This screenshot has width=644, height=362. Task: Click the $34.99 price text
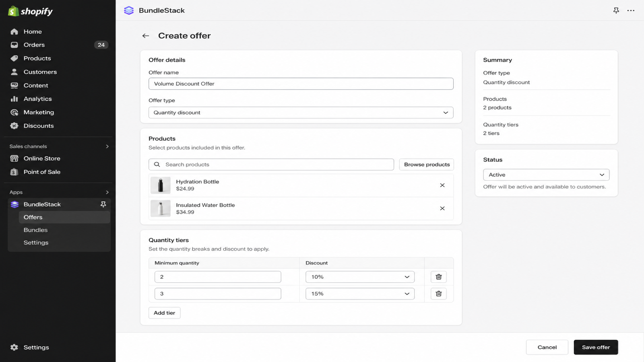tap(185, 212)
